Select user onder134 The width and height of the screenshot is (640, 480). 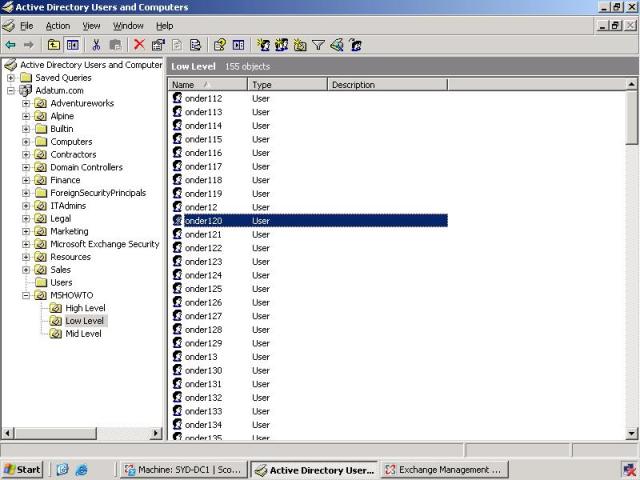(x=203, y=424)
